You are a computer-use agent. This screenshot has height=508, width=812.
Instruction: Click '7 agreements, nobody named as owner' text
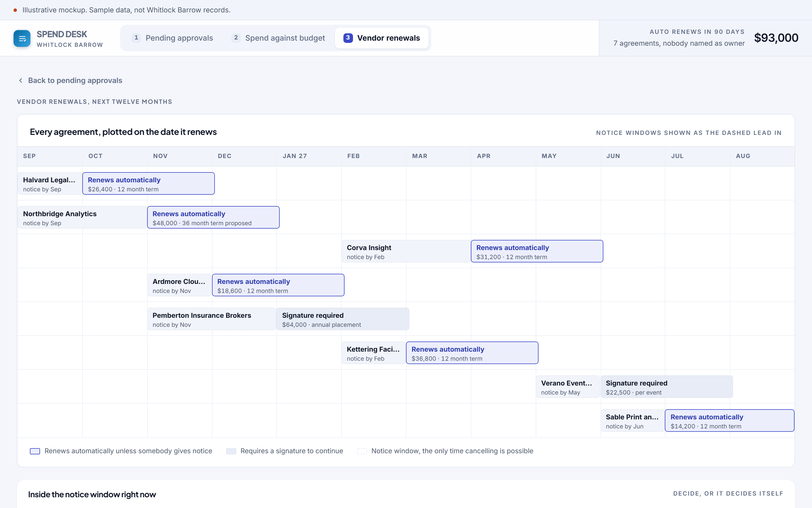pyautogui.click(x=679, y=43)
